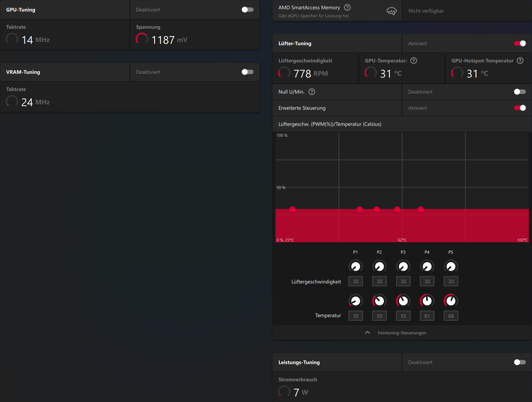532x402 pixels.
Task: Click the GPU-Tuning Taktrate value 14 MHz
Action: coord(36,40)
